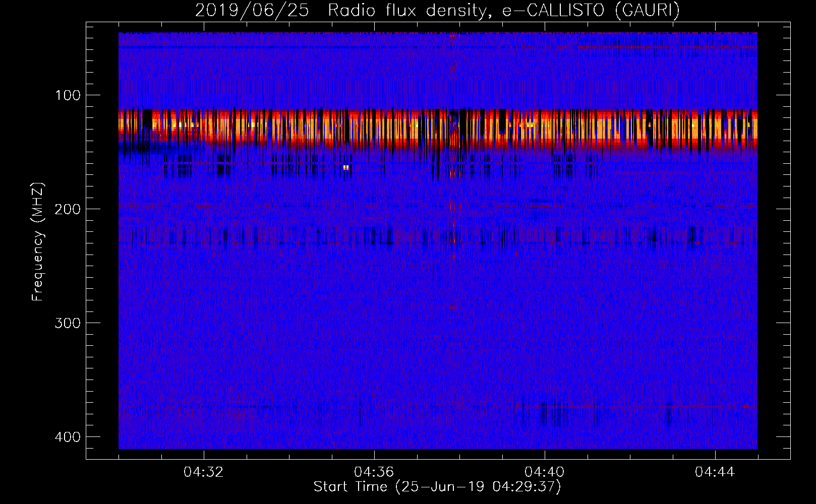Click the 'Start Time (25-Jun-19 04:29:37)' label

[x=437, y=487]
